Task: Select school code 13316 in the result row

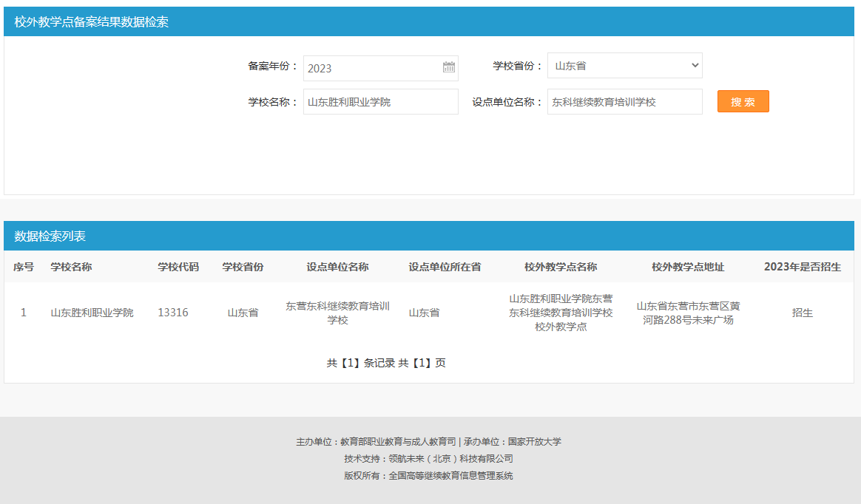Action: click(173, 313)
